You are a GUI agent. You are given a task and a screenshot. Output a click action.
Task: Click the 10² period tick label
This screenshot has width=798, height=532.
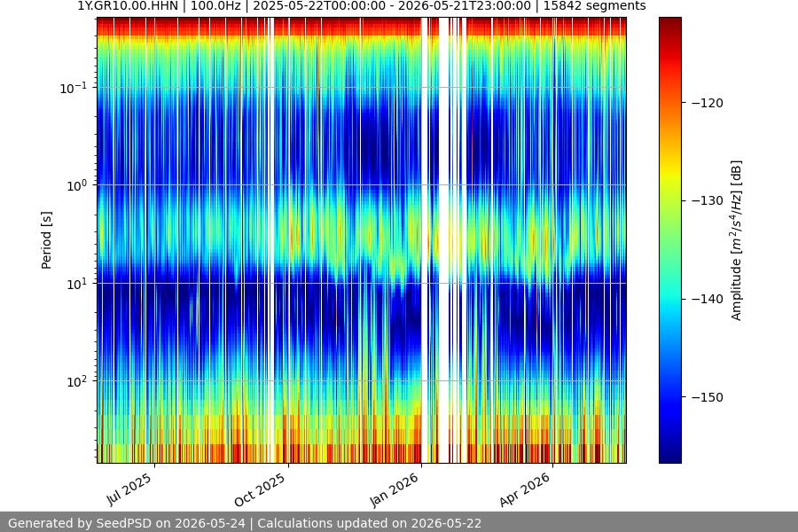[77, 381]
